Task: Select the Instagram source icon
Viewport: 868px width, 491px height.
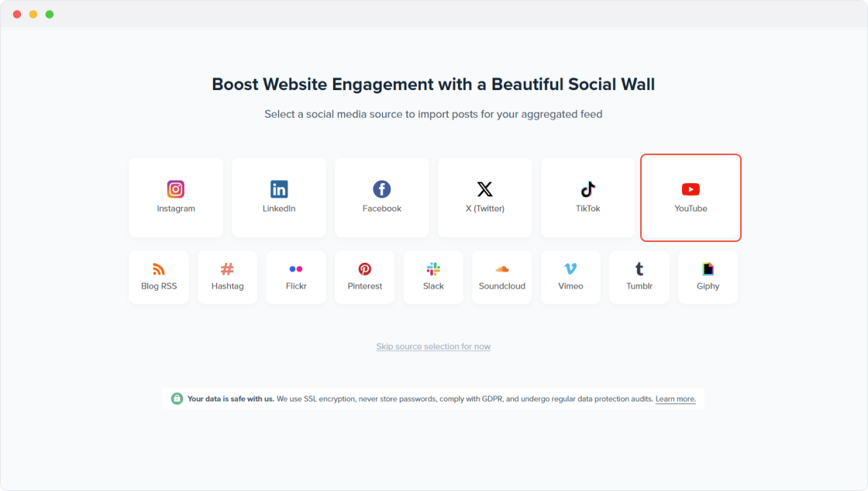Action: click(x=176, y=189)
